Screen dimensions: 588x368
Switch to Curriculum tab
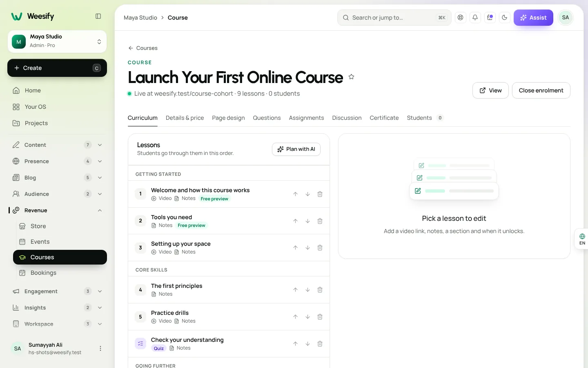[x=143, y=118]
